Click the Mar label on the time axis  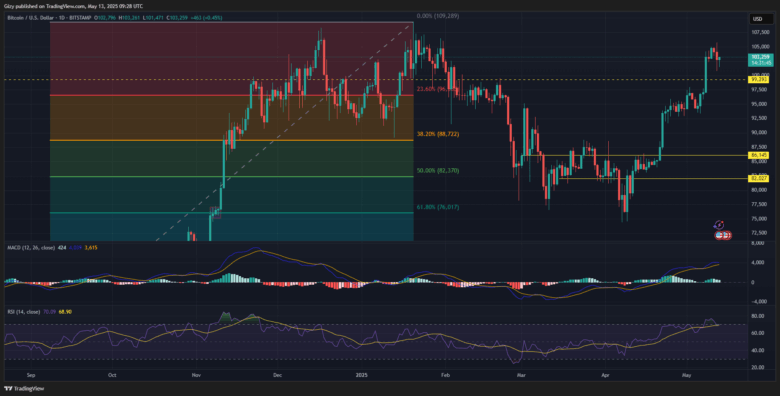click(x=521, y=376)
